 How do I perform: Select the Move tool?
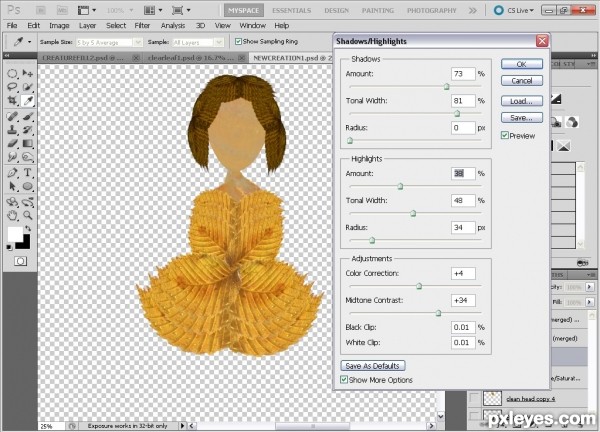[28, 73]
